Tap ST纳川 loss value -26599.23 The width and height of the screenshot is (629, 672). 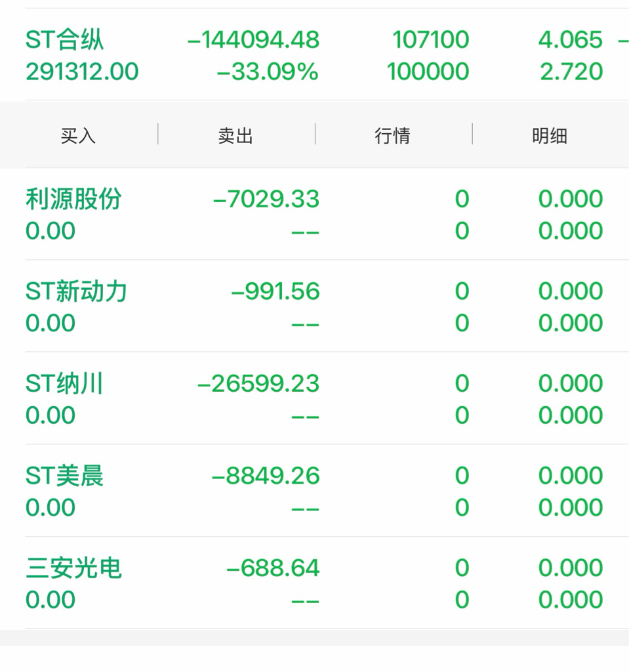click(258, 383)
